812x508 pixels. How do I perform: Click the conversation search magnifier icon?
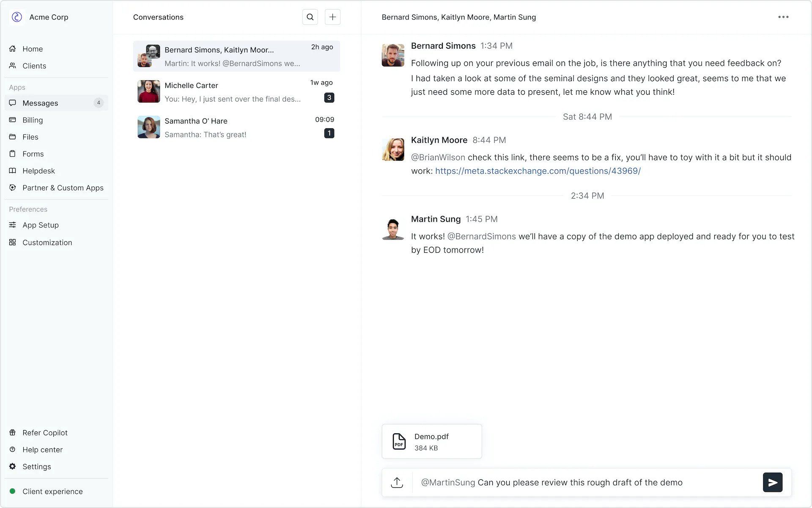310,17
